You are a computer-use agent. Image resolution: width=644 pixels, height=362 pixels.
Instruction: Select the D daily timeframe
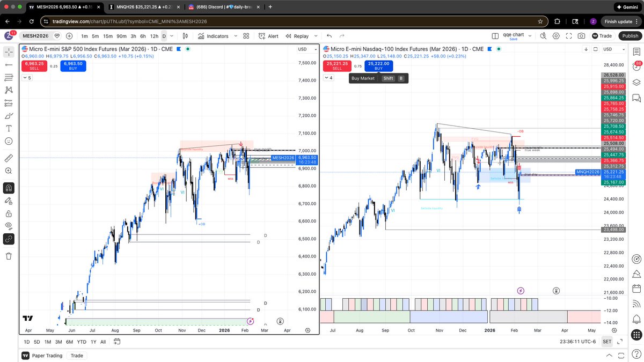click(164, 36)
